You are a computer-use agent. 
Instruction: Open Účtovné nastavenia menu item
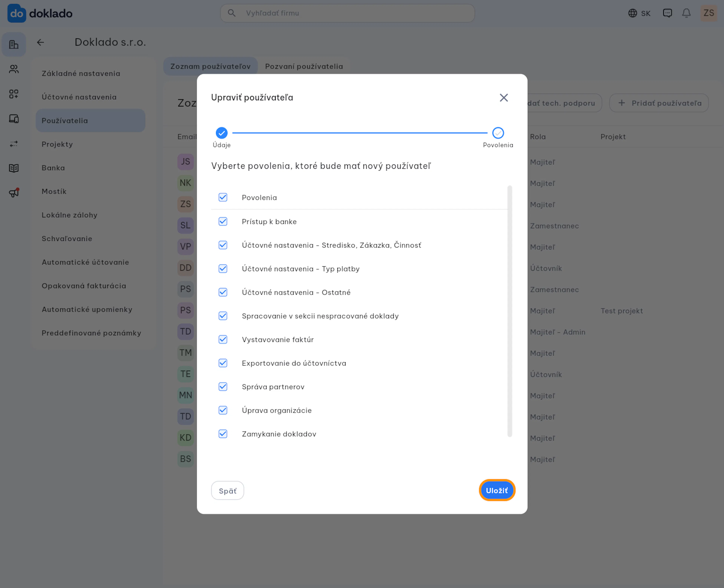(x=90, y=97)
